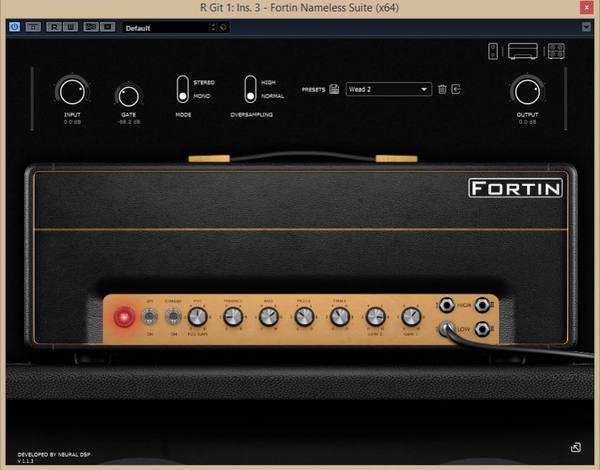The height and width of the screenshot is (470, 600).
Task: Click the side-chain button beside the A/B button
Action: point(108,27)
